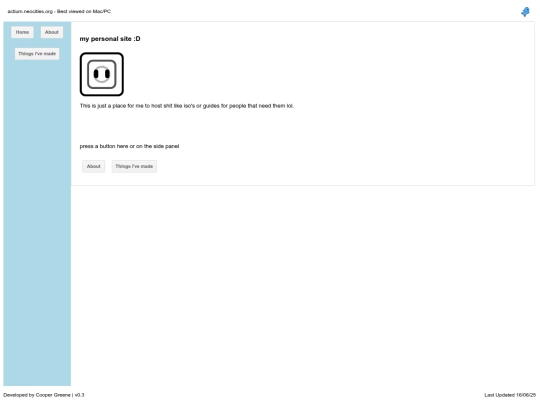Click the About button below the press-a-button text

pyautogui.click(x=93, y=166)
